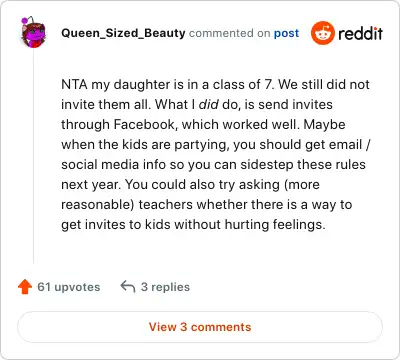Click the "hurting feelings." ending text
Viewport: 400px width, 360px height.
click(x=275, y=224)
